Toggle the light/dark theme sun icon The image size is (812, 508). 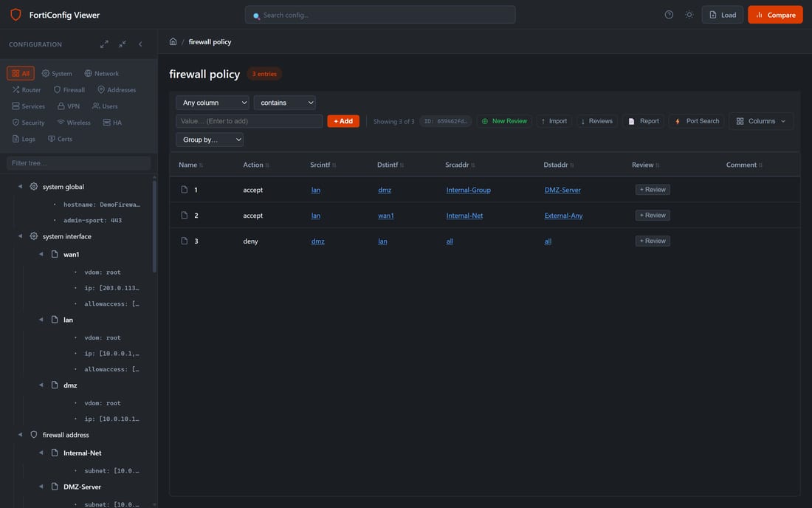click(x=689, y=15)
